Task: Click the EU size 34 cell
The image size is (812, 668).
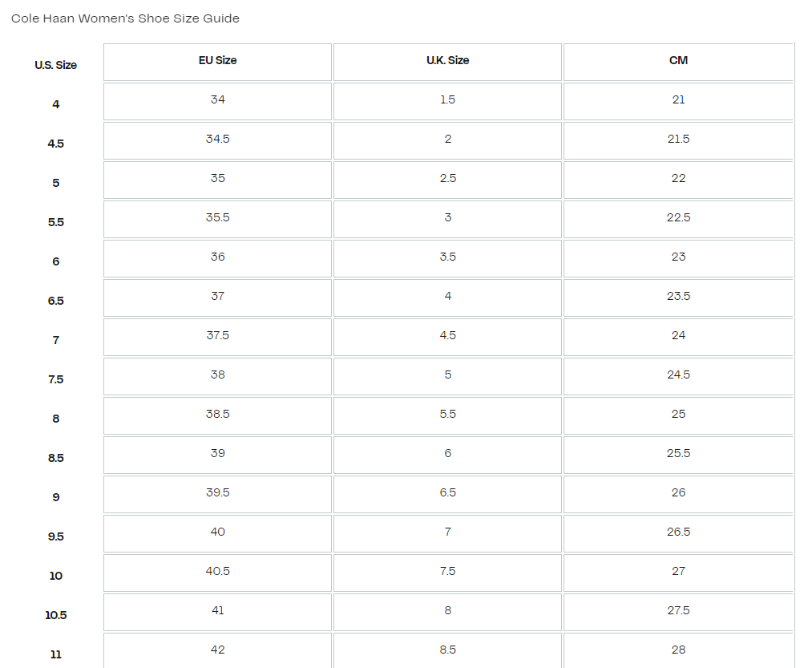Action: point(217,100)
